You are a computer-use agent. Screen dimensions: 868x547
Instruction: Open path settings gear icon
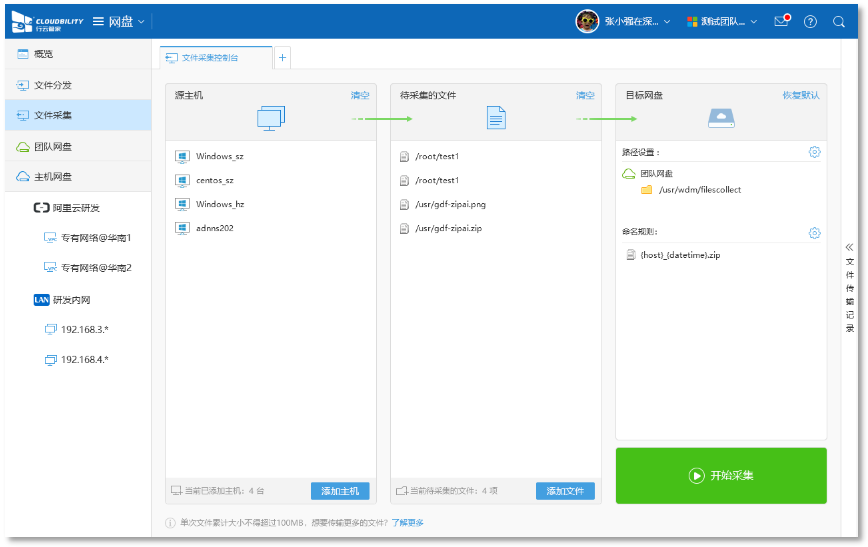point(814,152)
